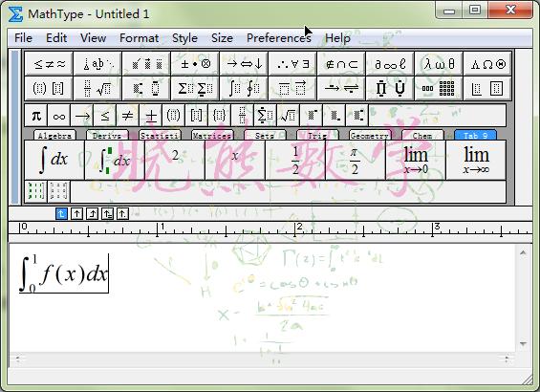Image resolution: width=540 pixels, height=392 pixels.
Task: Select the center tab stop button
Action: point(76,214)
